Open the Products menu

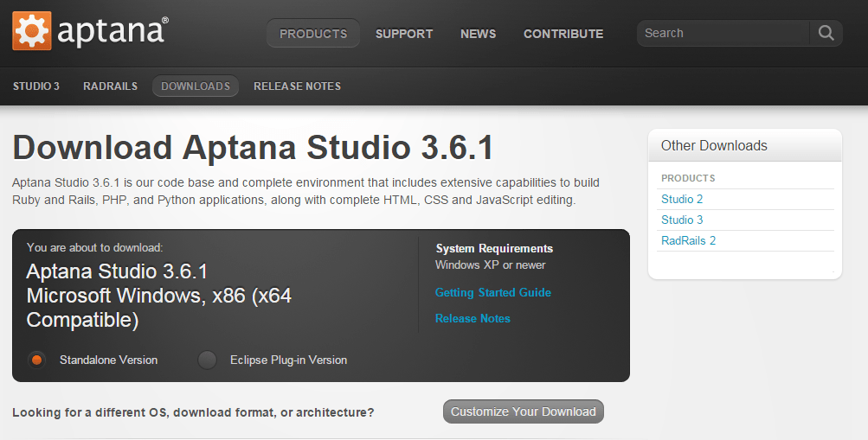[313, 34]
